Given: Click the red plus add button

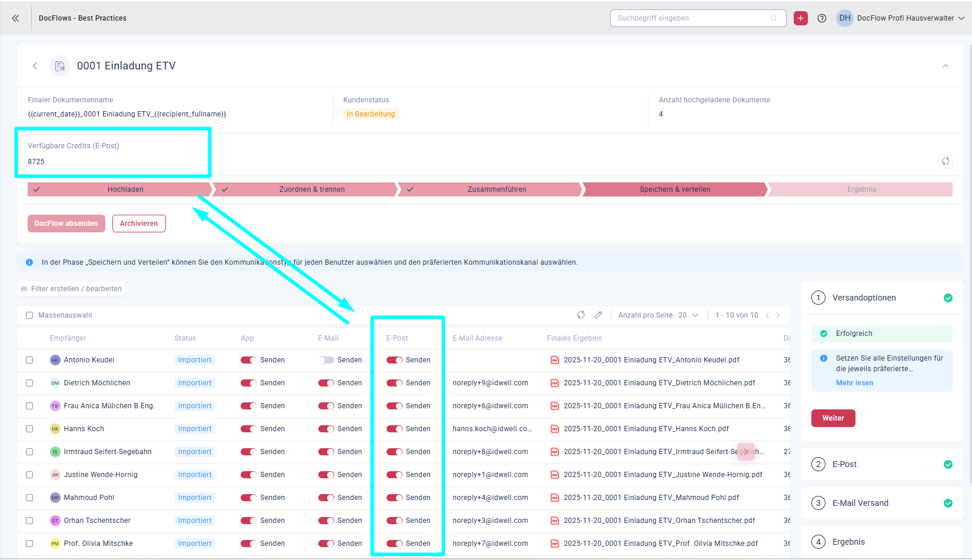Looking at the screenshot, I should click(x=800, y=18).
